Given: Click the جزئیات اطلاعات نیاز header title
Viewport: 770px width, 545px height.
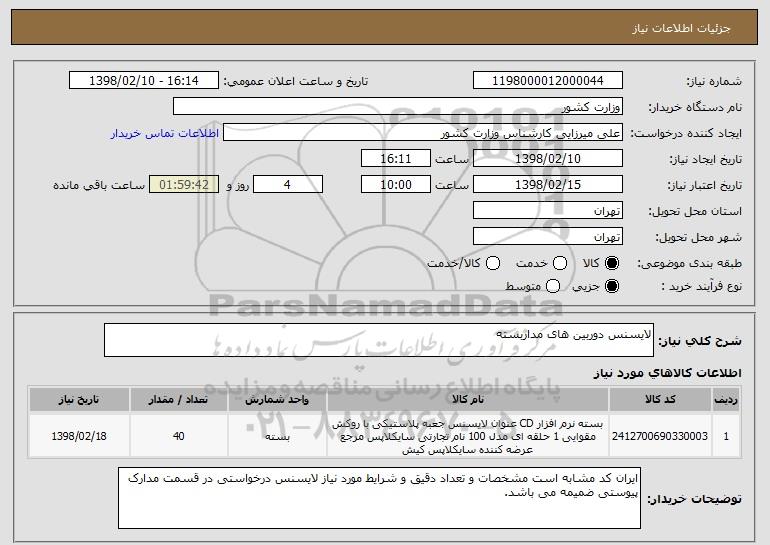Looking at the screenshot, I should [681, 28].
